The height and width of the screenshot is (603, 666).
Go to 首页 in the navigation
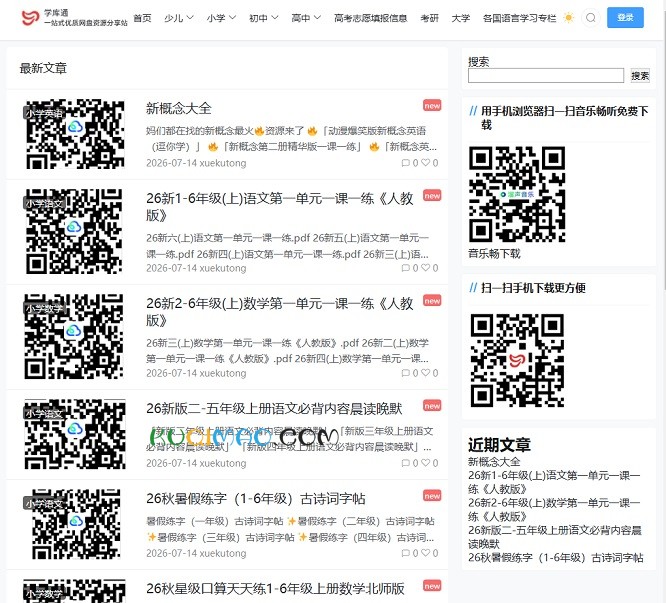(x=142, y=18)
